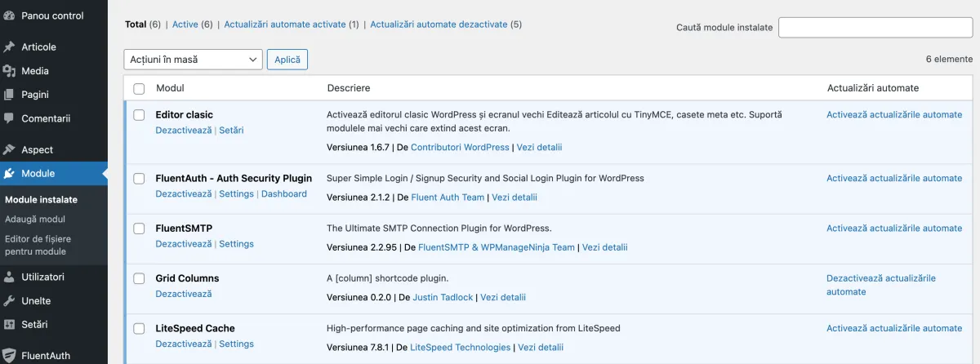Click the Panou control dashboard icon
Viewport: 980px width, 364px height.
pos(9,15)
